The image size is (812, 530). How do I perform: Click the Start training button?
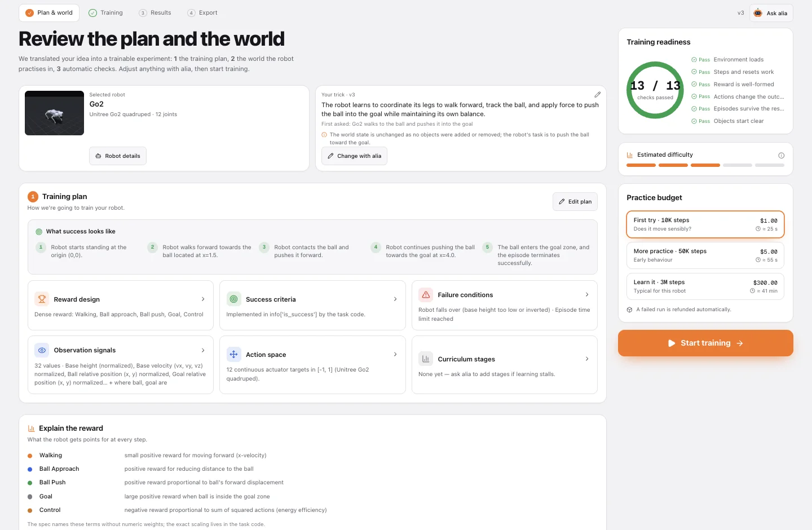click(x=705, y=343)
